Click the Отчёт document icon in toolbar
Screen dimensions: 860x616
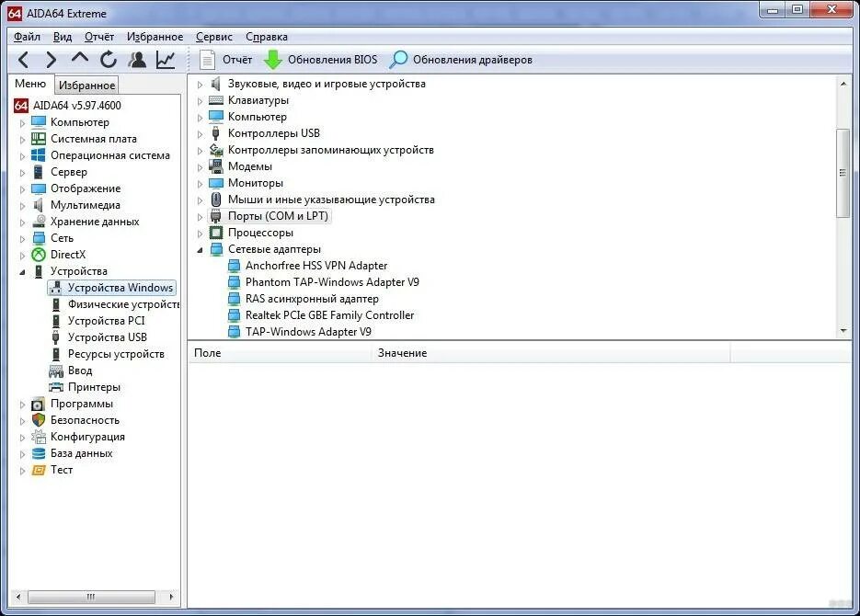207,60
